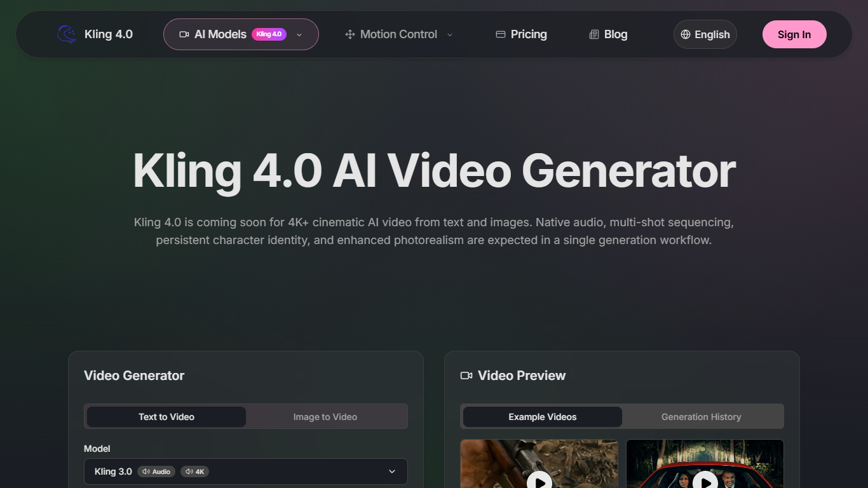Screen dimensions: 868x488
Task: Click the 4K badge in Model selector
Action: click(x=194, y=471)
